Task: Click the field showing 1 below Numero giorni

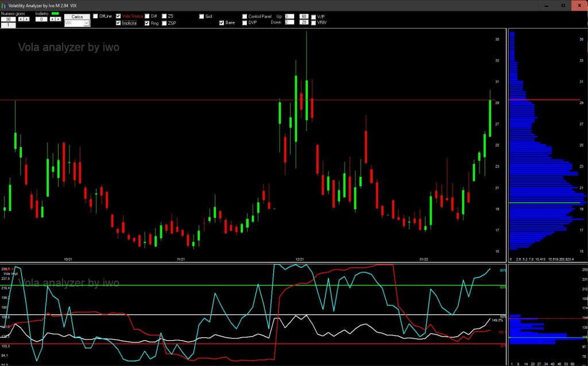Action: pyautogui.click(x=8, y=25)
